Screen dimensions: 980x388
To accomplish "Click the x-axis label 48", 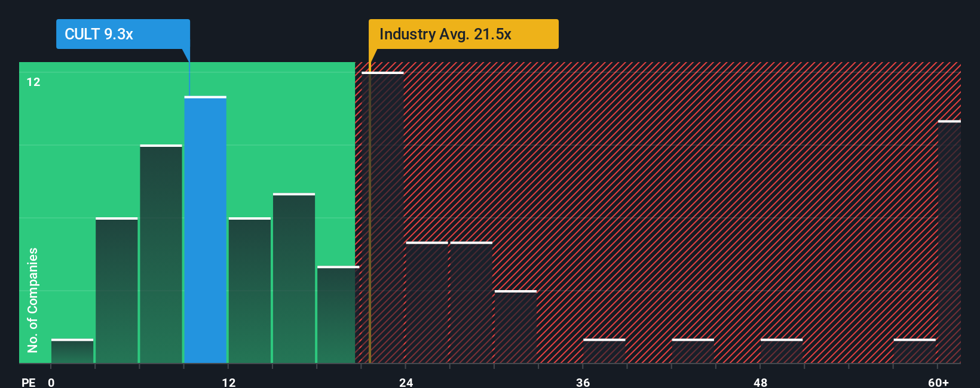I will [760, 382].
